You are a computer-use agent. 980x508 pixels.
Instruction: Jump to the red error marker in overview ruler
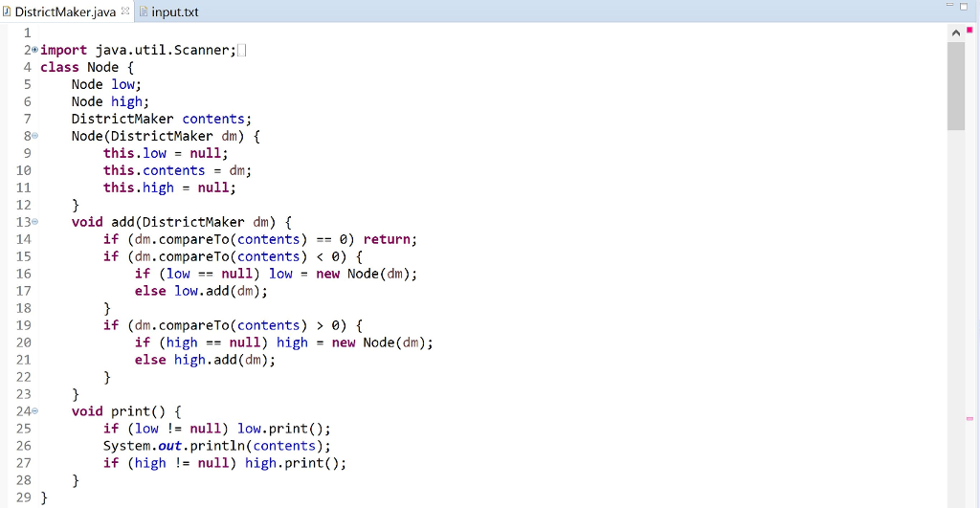click(x=970, y=30)
